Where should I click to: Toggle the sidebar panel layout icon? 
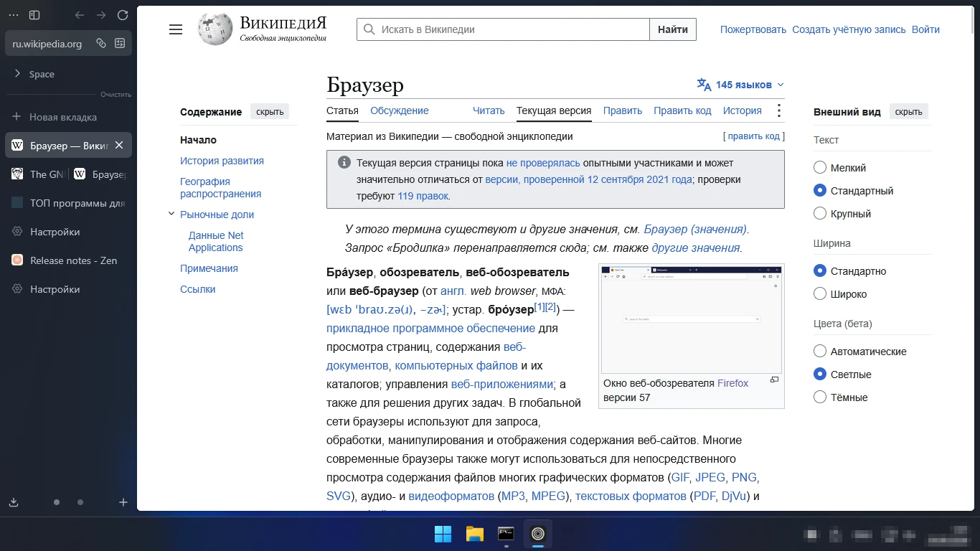pyautogui.click(x=34, y=15)
